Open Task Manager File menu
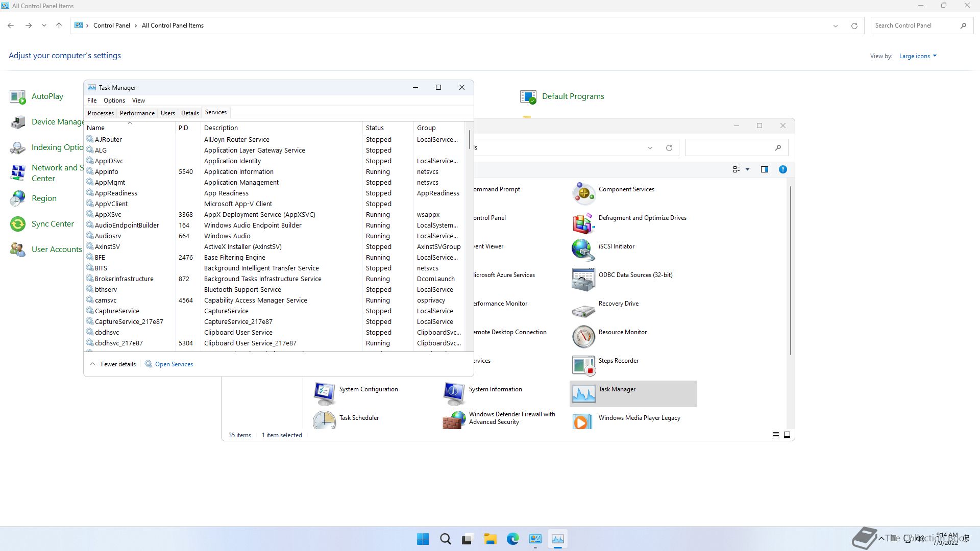Viewport: 980px width, 551px height. pos(92,101)
